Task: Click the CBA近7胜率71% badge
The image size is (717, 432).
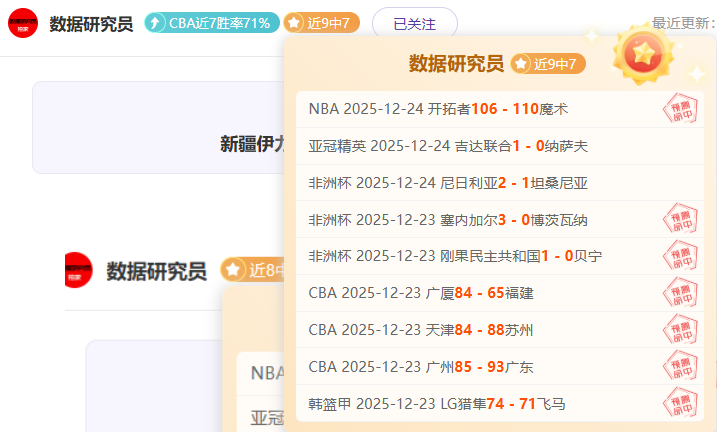Action: tap(211, 23)
